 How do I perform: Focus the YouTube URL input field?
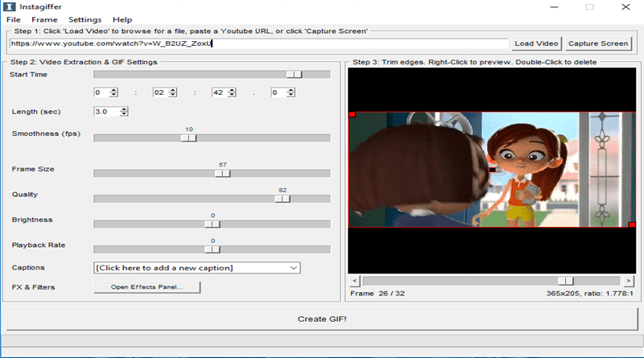(258, 43)
